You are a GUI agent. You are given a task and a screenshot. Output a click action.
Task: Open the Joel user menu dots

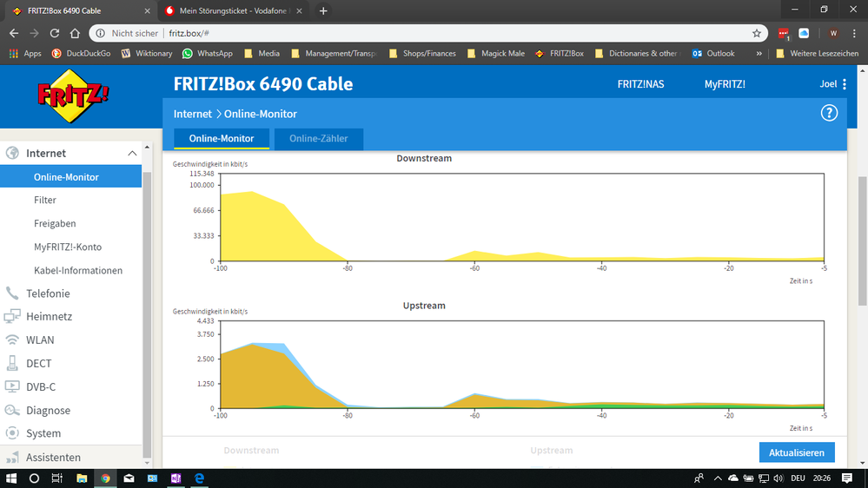click(845, 84)
